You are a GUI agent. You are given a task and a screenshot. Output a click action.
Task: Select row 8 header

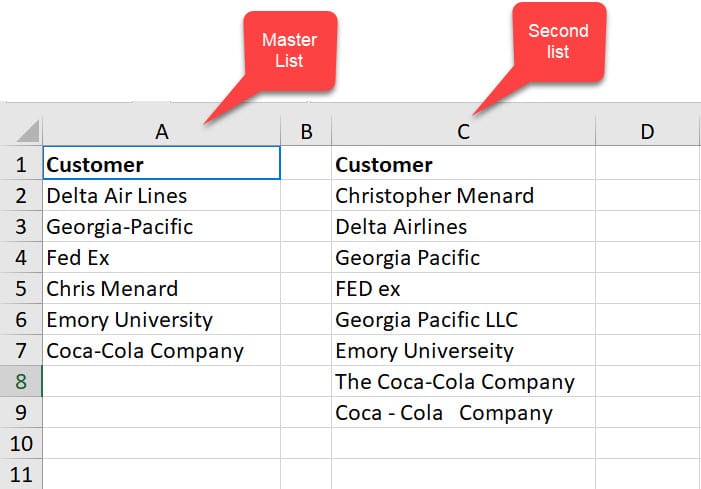tap(21, 381)
